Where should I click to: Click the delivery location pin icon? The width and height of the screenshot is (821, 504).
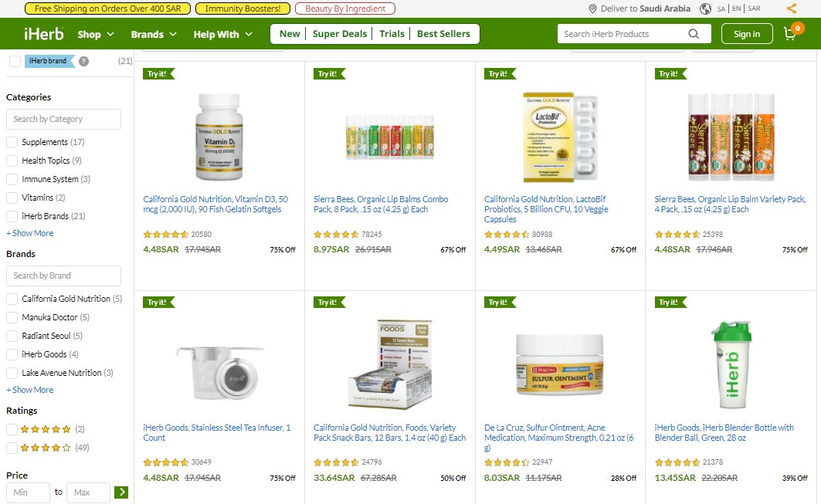(x=592, y=8)
